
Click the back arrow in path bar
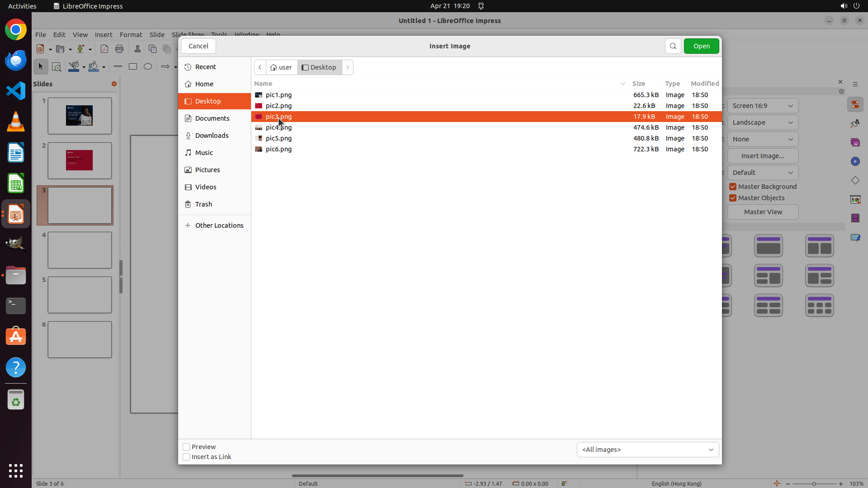(x=260, y=67)
